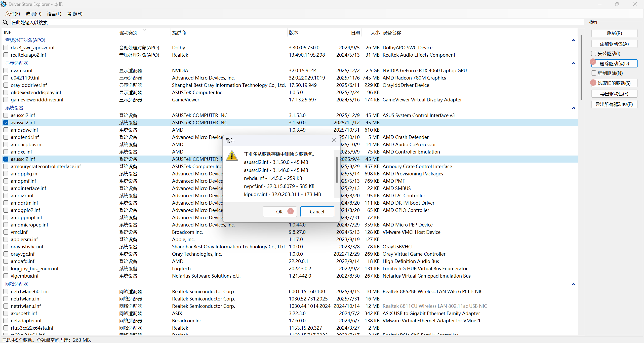
Task: Click the 删除驱动包(D) button
Action: (x=614, y=63)
